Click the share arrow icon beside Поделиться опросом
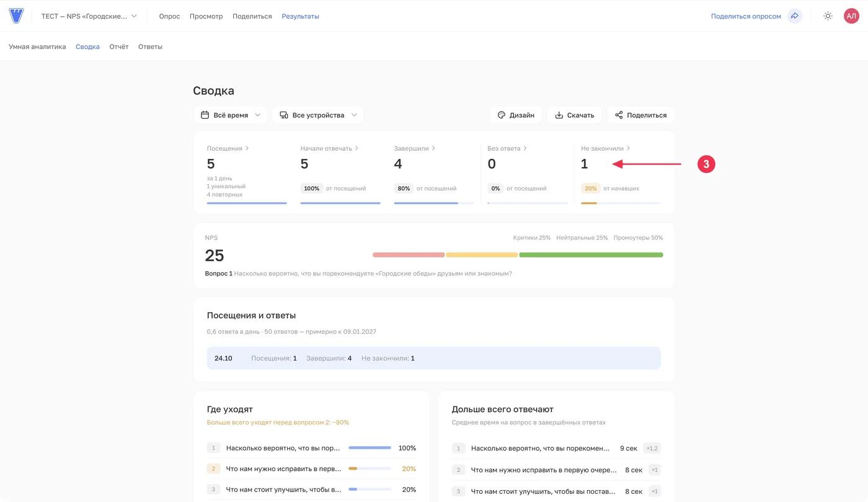Image resolution: width=868 pixels, height=502 pixels. coord(795,16)
